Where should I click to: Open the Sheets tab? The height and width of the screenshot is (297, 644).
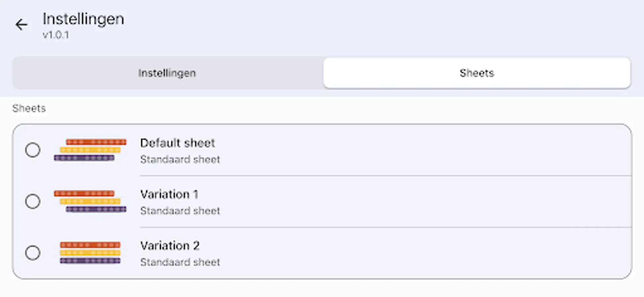click(477, 73)
